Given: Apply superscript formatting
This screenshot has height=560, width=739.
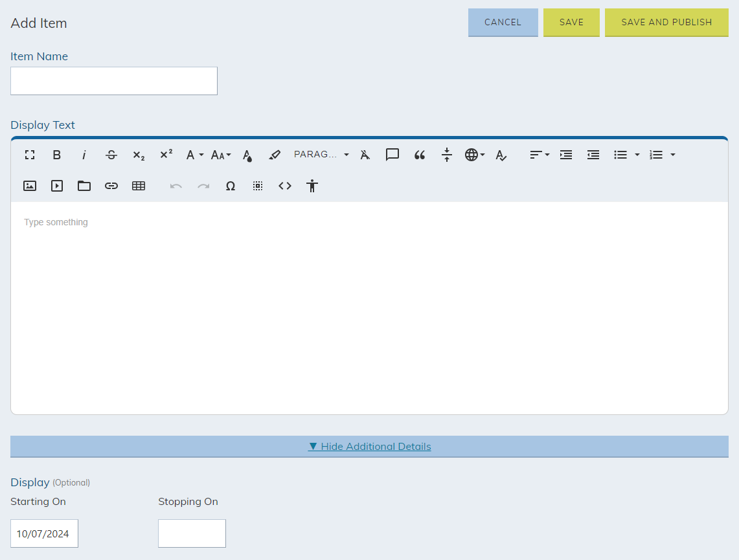Looking at the screenshot, I should tap(166, 155).
